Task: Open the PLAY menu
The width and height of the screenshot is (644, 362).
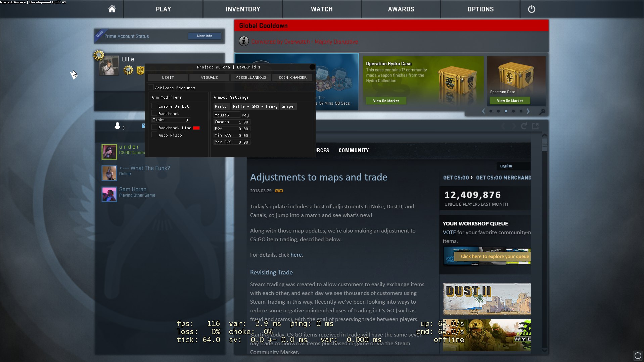Action: [163, 9]
